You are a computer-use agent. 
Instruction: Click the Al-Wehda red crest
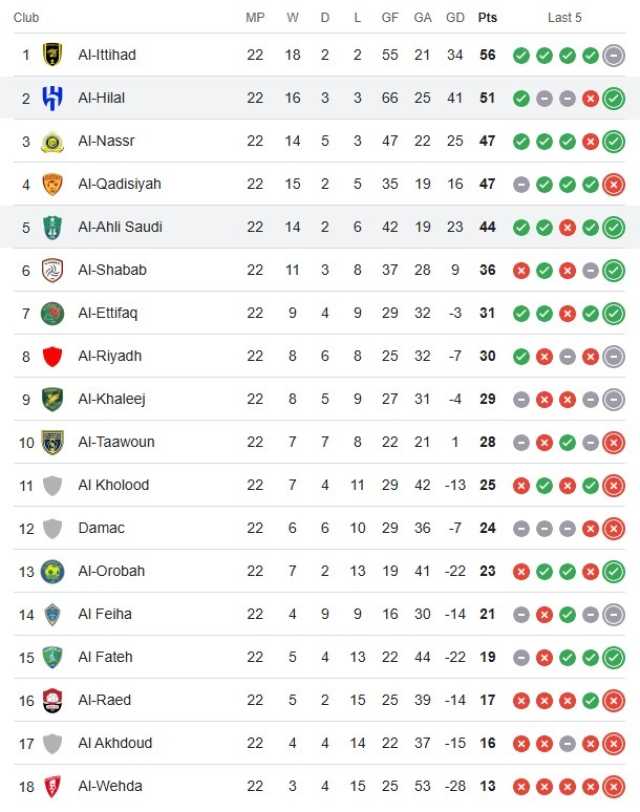tap(52, 786)
